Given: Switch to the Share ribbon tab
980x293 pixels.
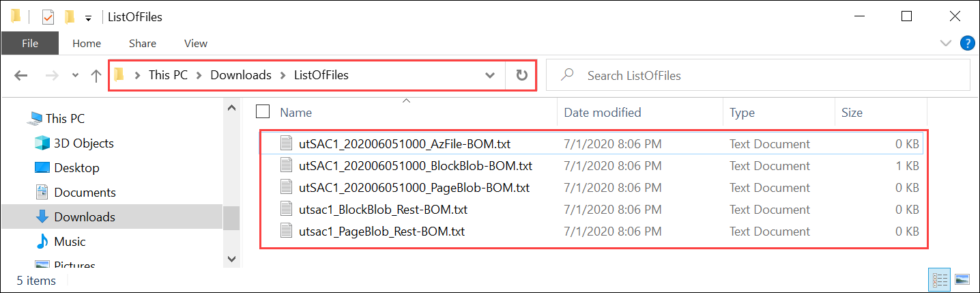Looking at the screenshot, I should point(143,43).
